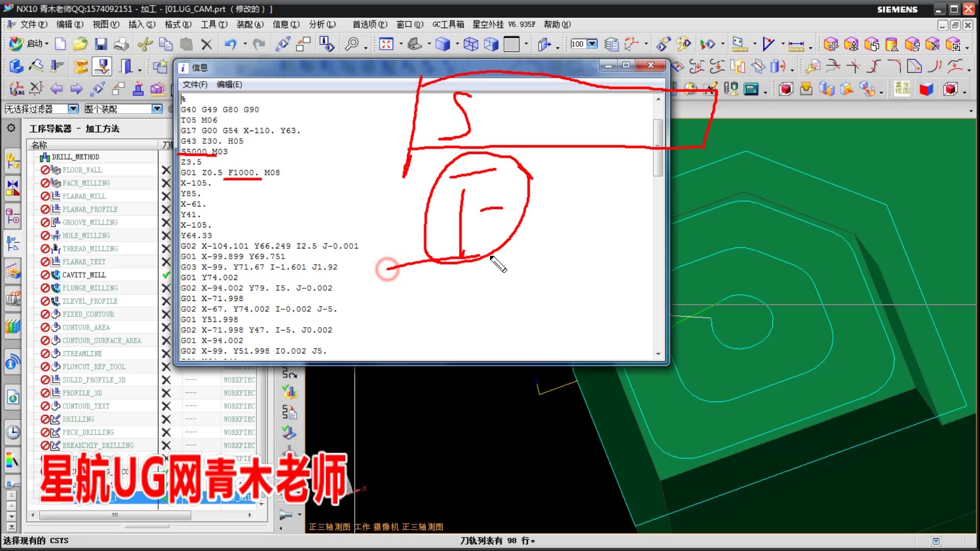
Task: Click the X status beside DRILLING
Action: 166,419
